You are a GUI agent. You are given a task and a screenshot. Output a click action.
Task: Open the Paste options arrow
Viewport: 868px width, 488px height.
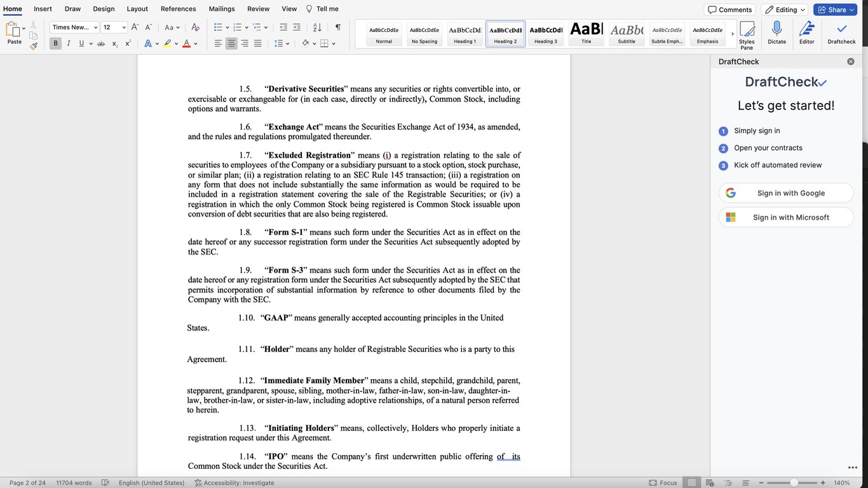24,29
